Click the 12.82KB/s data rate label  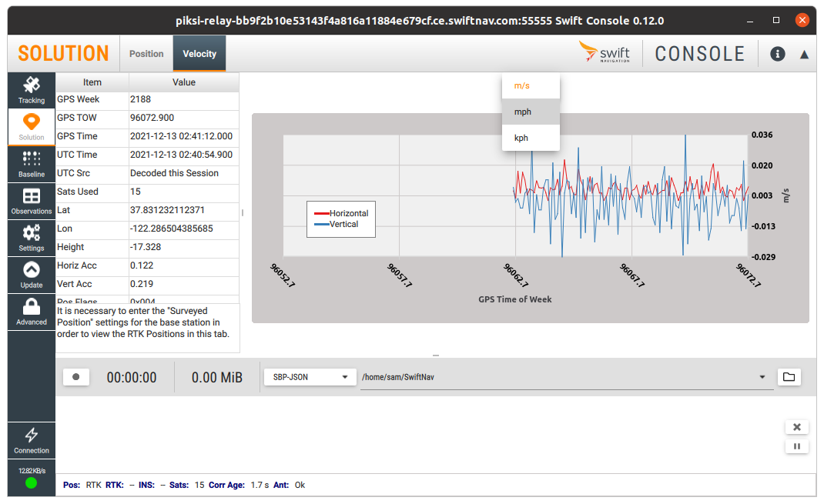click(x=32, y=471)
